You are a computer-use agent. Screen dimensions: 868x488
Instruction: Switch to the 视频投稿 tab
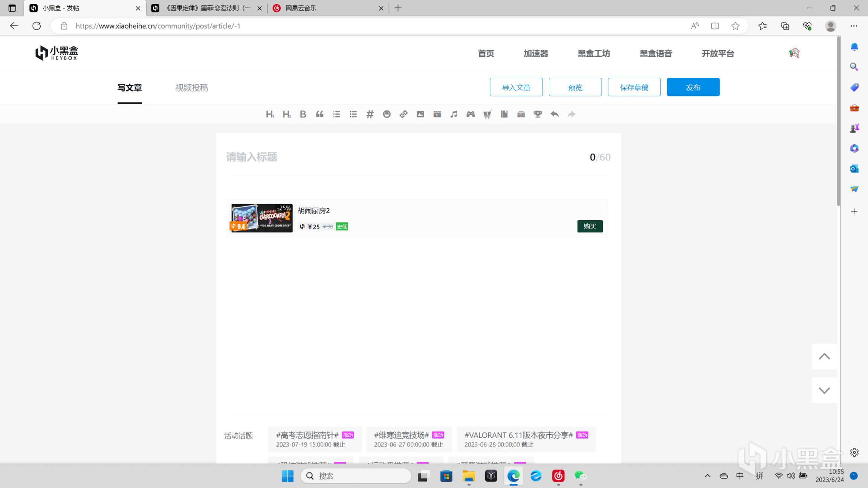pyautogui.click(x=191, y=88)
